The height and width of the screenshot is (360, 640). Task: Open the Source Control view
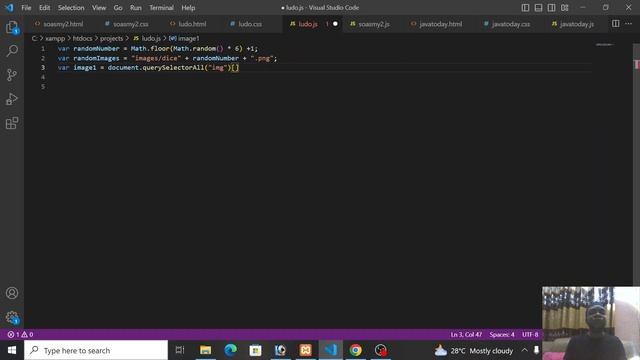point(12,75)
